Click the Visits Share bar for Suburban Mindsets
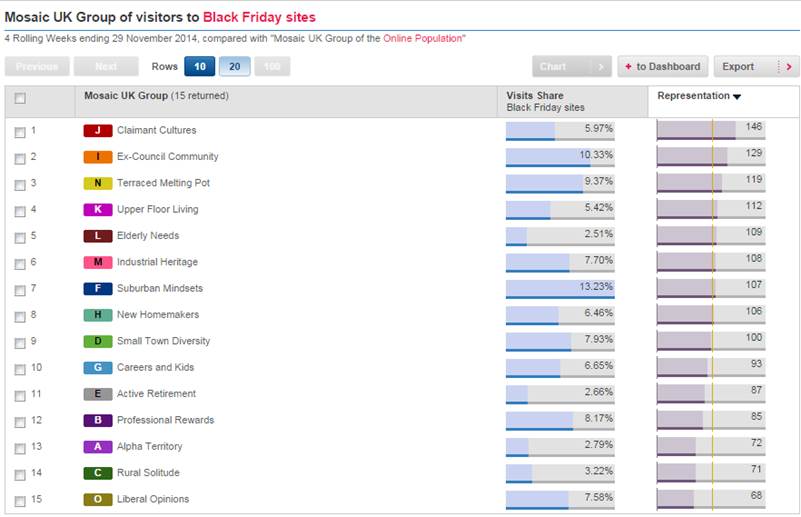 (x=559, y=289)
